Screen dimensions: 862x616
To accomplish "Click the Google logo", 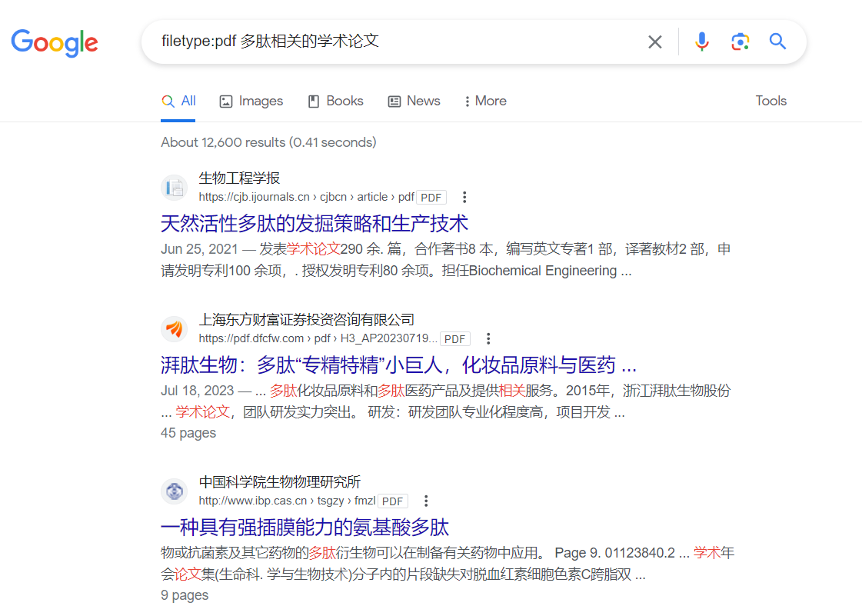I will [x=55, y=43].
